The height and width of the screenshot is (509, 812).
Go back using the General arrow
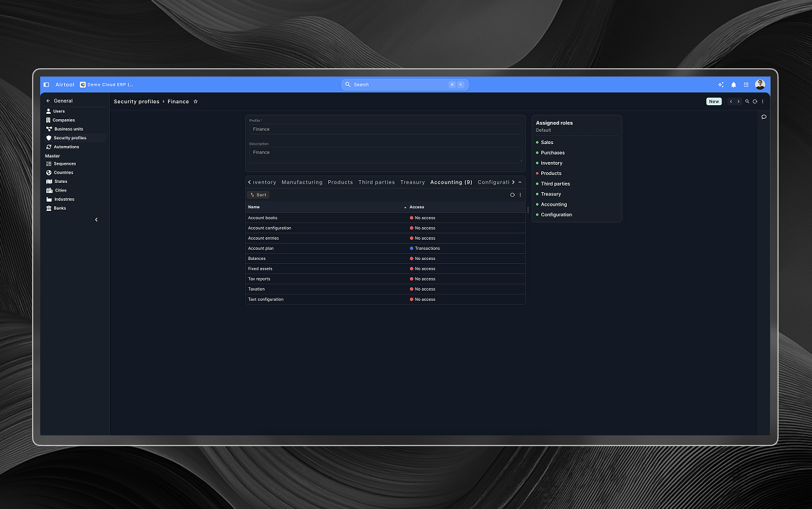coord(48,101)
